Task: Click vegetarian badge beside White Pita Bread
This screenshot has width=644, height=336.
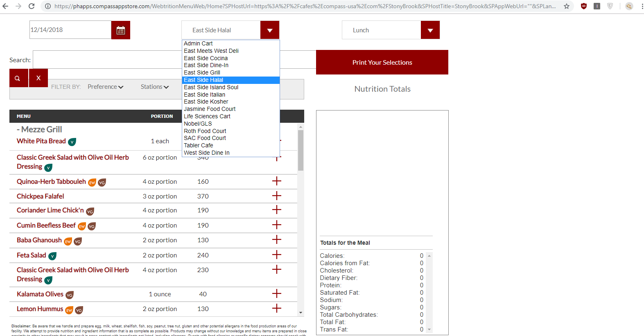Action: pyautogui.click(x=72, y=142)
